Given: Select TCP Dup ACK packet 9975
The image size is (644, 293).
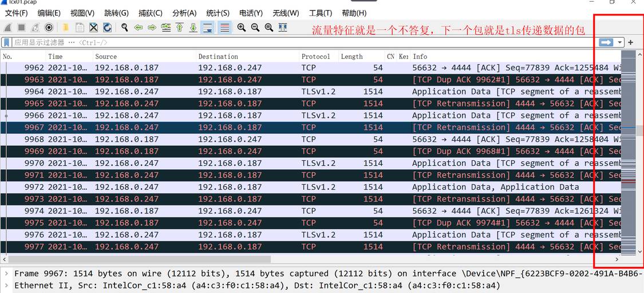Looking at the screenshot, I should (310, 223).
